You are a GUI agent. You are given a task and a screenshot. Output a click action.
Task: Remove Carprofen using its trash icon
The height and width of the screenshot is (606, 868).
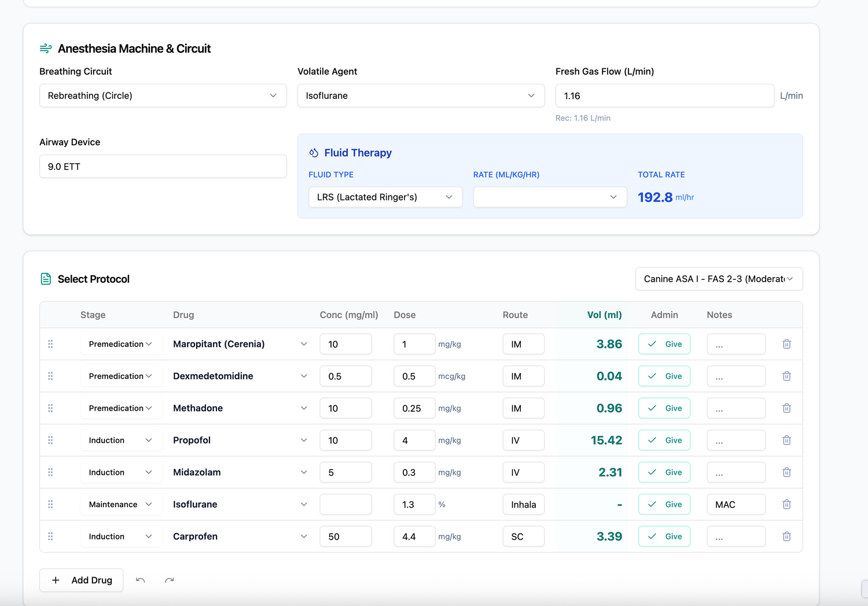tap(786, 537)
